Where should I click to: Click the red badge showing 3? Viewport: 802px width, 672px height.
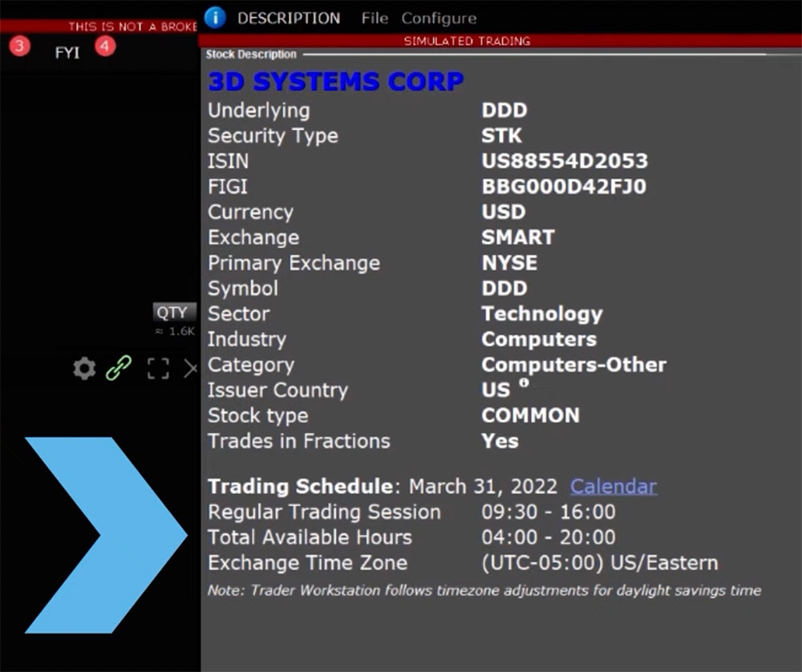pos(18,47)
